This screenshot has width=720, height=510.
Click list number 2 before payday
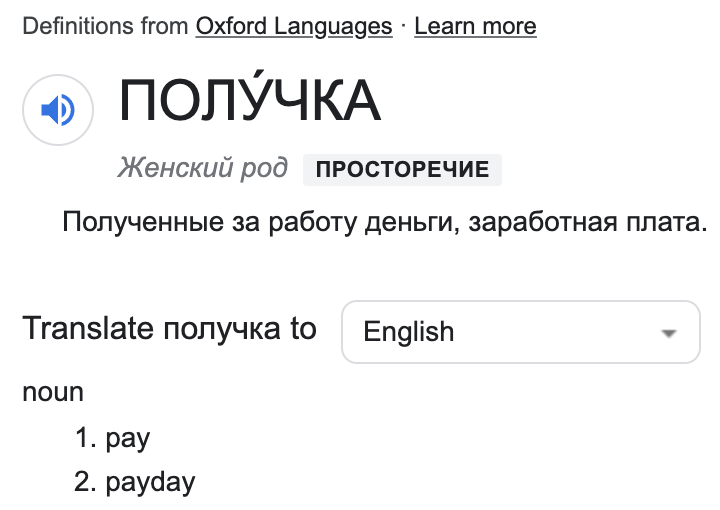coord(86,482)
